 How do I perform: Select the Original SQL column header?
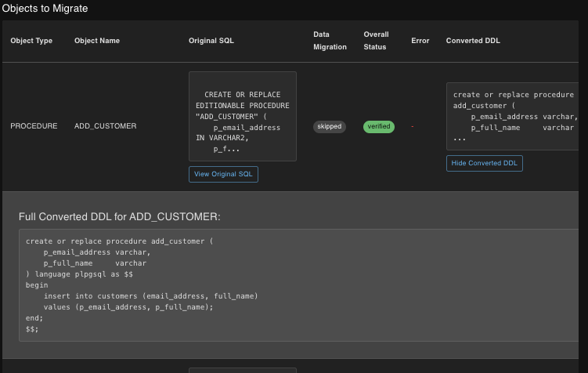click(211, 41)
